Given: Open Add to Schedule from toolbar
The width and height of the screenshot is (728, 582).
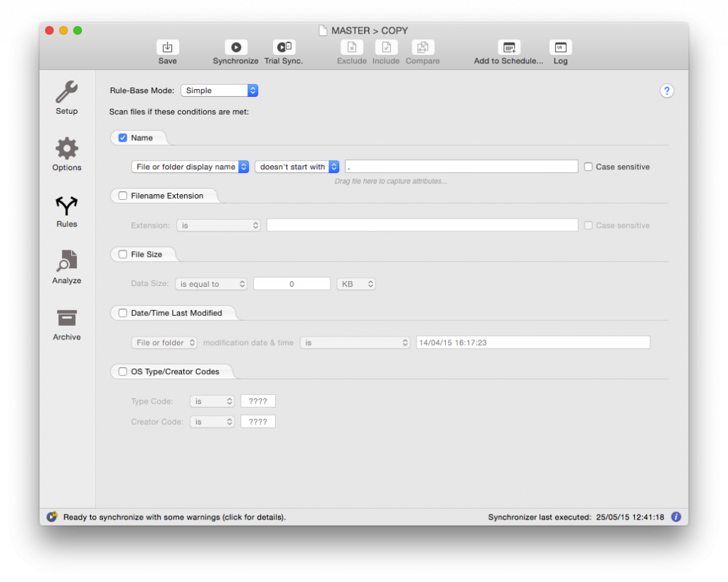Looking at the screenshot, I should pyautogui.click(x=508, y=48).
